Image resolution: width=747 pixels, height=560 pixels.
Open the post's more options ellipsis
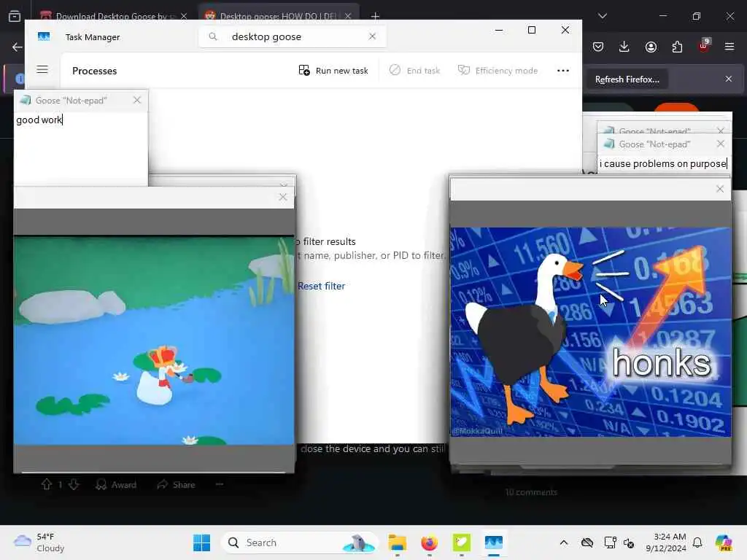(220, 484)
